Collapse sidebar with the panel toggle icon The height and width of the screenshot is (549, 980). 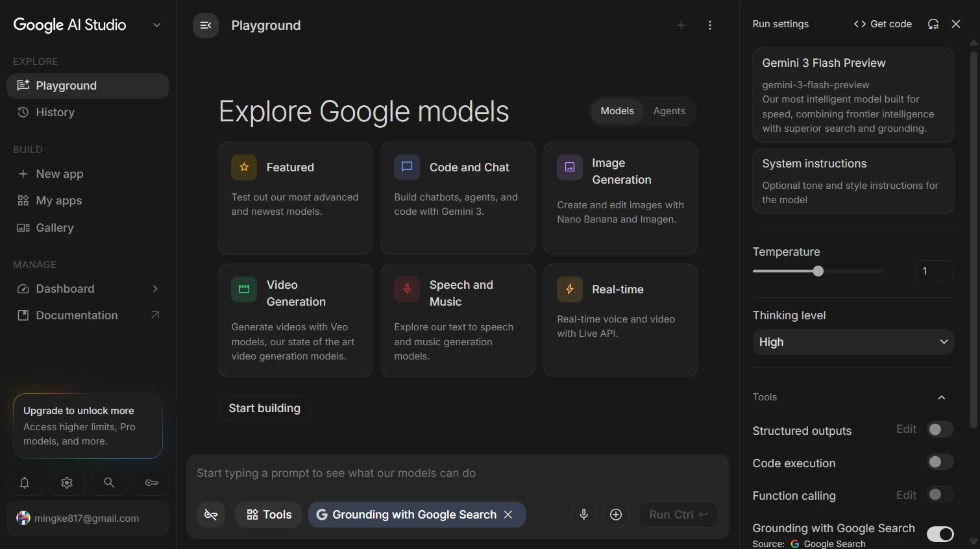206,25
